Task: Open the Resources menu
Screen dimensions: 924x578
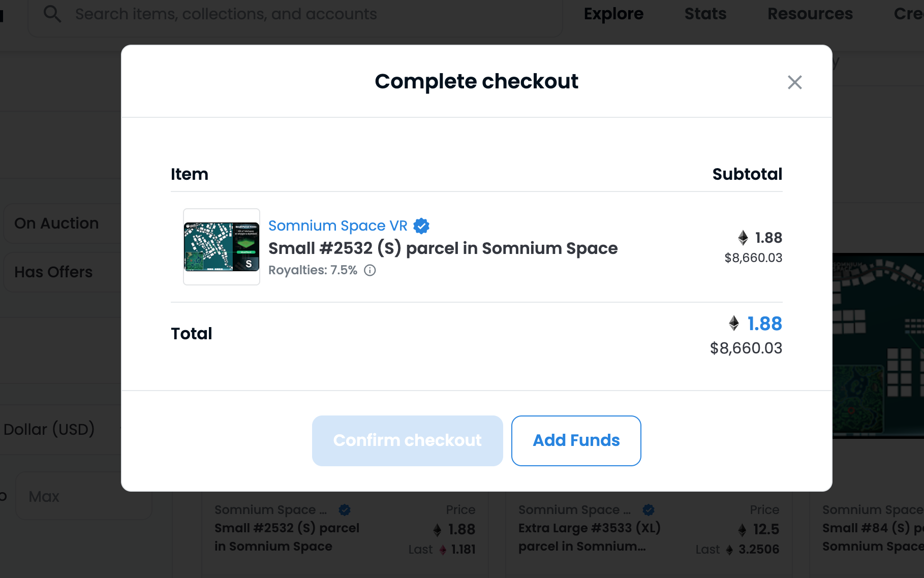Action: point(810,14)
